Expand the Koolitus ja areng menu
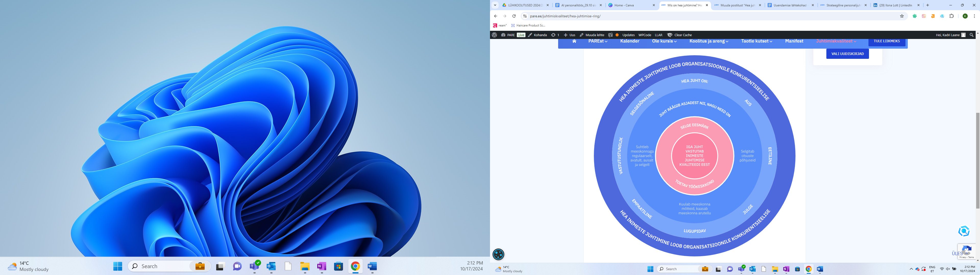The image size is (980, 275). pyautogui.click(x=709, y=41)
